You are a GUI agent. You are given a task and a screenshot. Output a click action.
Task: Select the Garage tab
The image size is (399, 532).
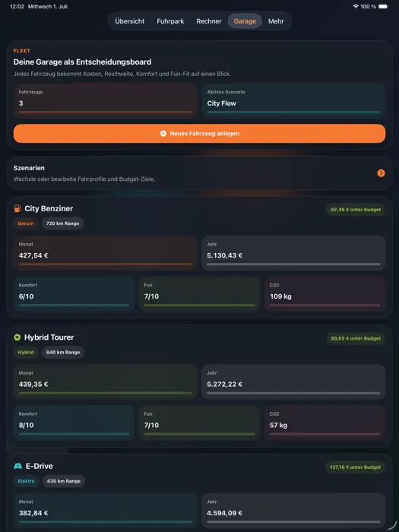coord(245,21)
